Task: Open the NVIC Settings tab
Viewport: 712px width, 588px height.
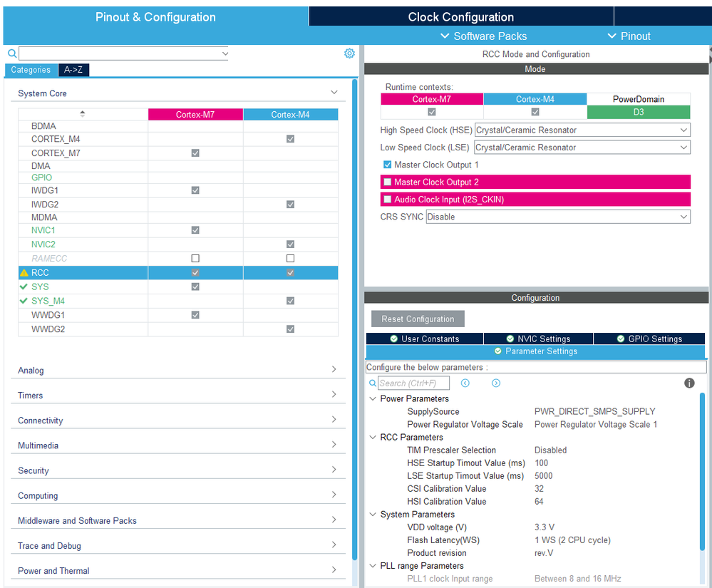Action: pos(539,339)
